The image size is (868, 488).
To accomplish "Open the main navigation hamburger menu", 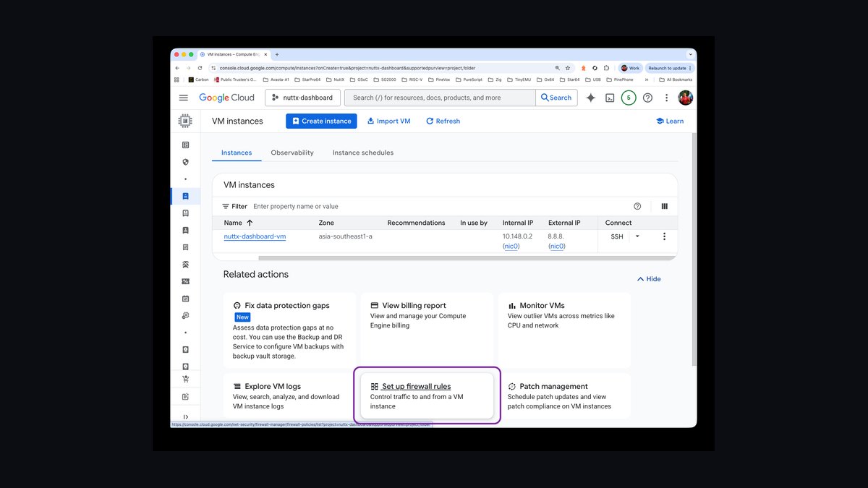I will (x=184, y=98).
